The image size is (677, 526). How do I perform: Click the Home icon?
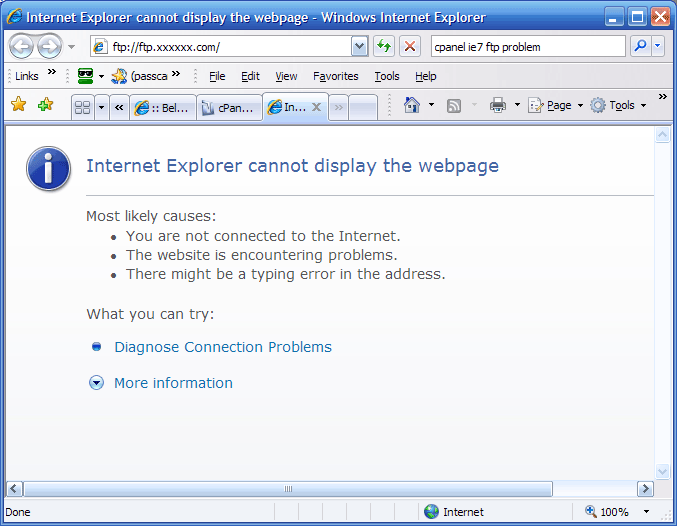pos(411,105)
